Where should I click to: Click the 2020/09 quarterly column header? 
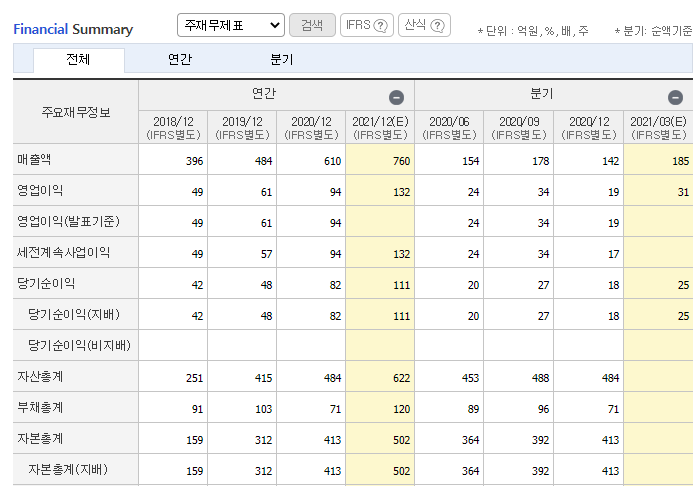tap(519, 128)
